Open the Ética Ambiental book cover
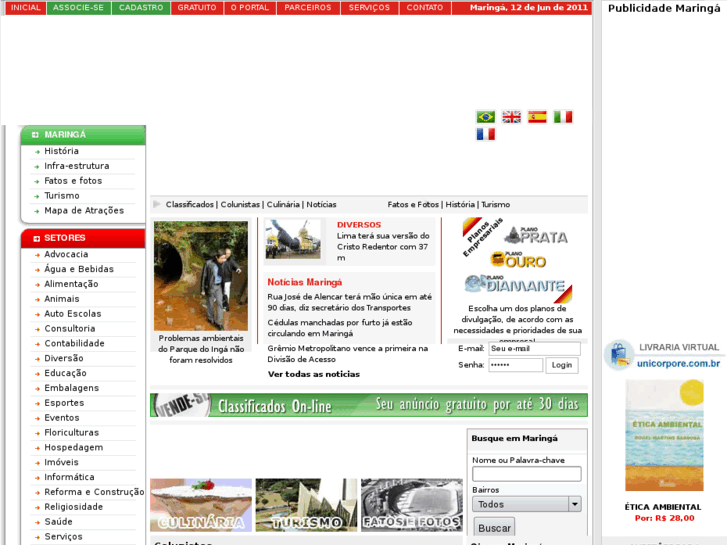The height and width of the screenshot is (545, 727). point(664,435)
